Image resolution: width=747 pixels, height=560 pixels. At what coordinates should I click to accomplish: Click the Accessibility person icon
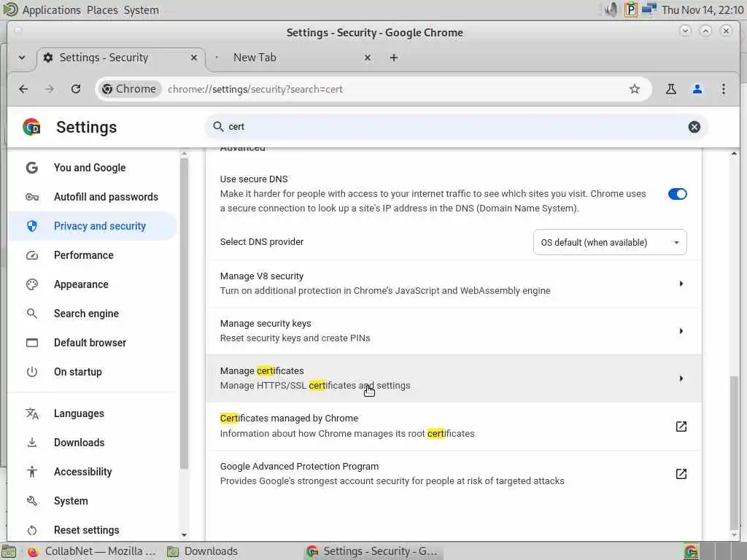click(32, 472)
